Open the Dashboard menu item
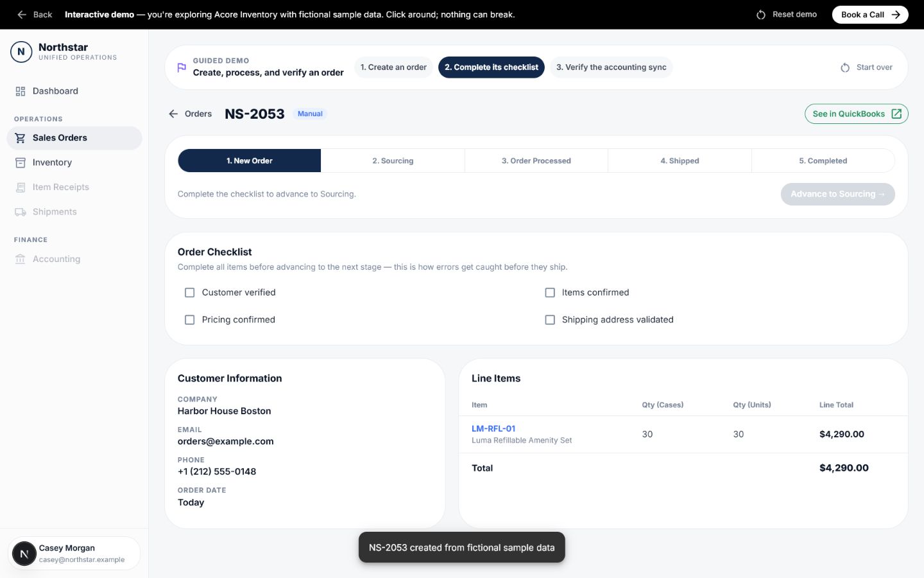This screenshot has width=924, height=578. [x=74, y=91]
